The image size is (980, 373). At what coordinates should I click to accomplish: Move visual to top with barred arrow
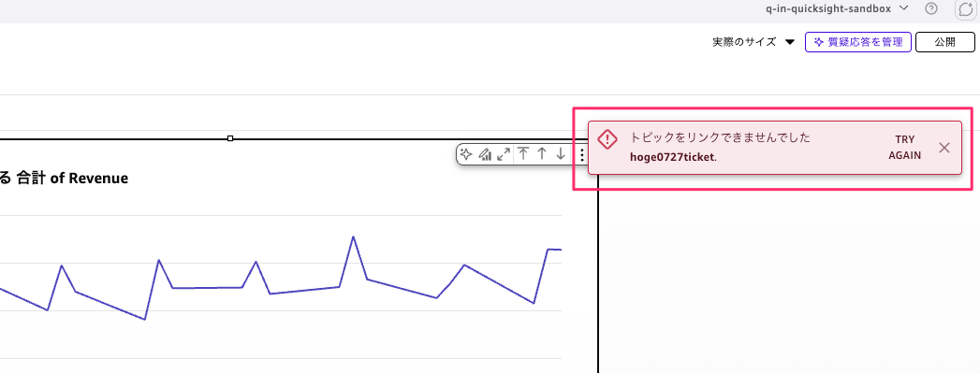523,154
